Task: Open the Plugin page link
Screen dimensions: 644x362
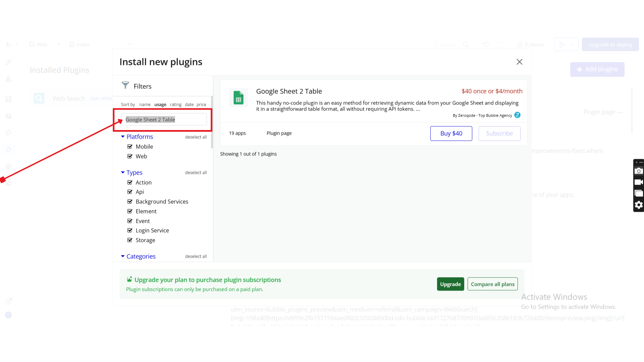Action: click(279, 133)
